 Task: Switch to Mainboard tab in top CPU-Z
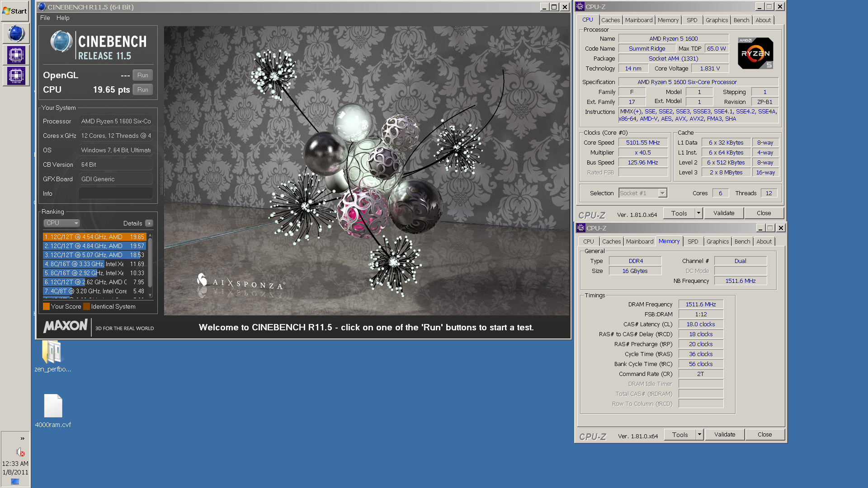639,20
